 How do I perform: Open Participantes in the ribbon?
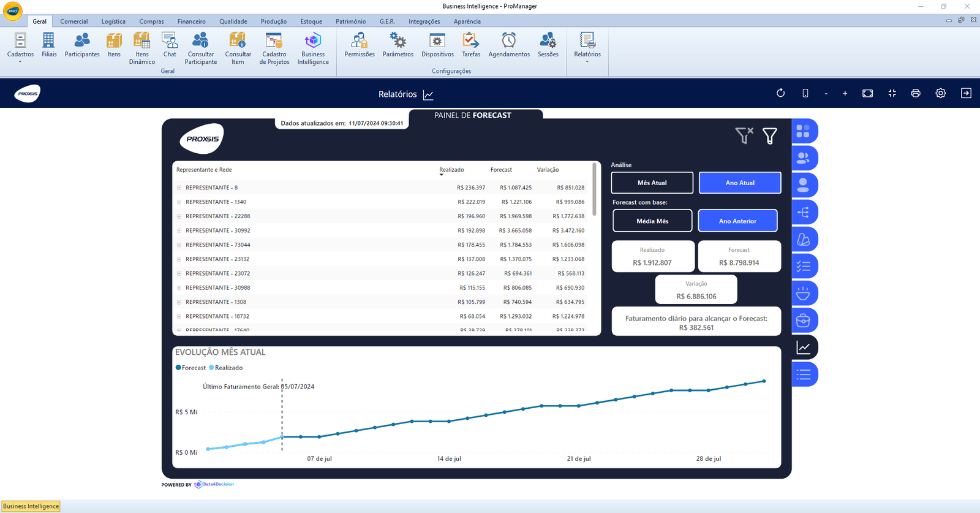(82, 45)
